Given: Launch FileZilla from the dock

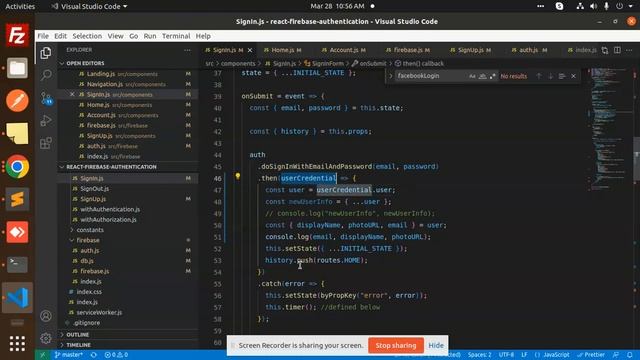Looking at the screenshot, I should click(17, 36).
